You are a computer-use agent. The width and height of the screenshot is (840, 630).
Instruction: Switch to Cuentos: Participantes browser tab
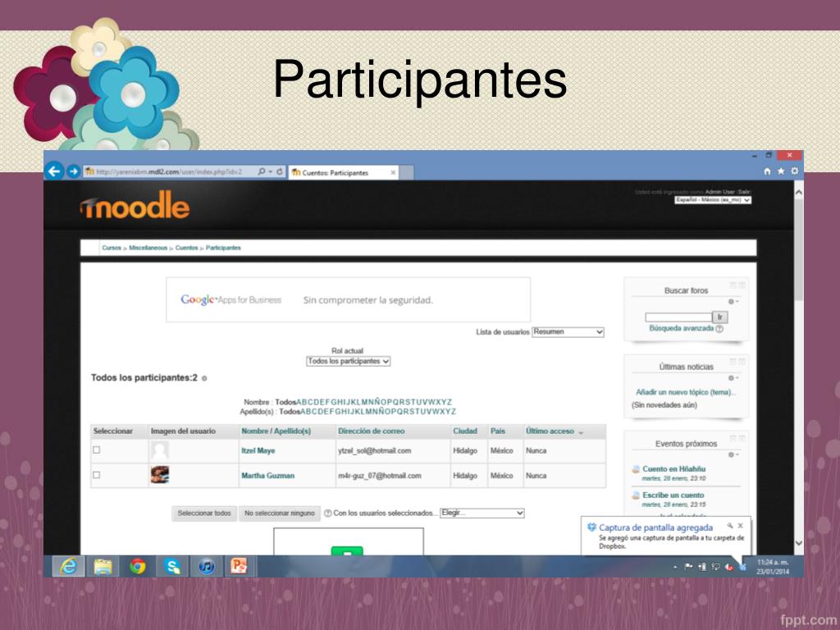coord(343,172)
